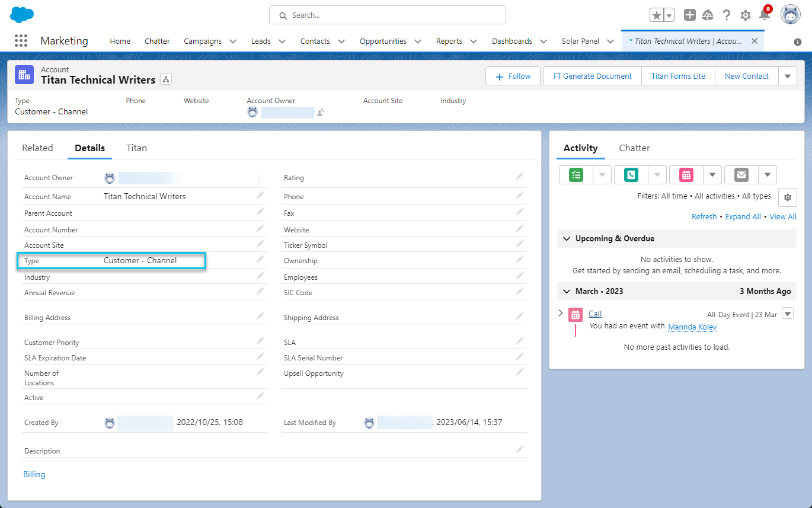Switch to the Chatter panel tab

coord(634,148)
